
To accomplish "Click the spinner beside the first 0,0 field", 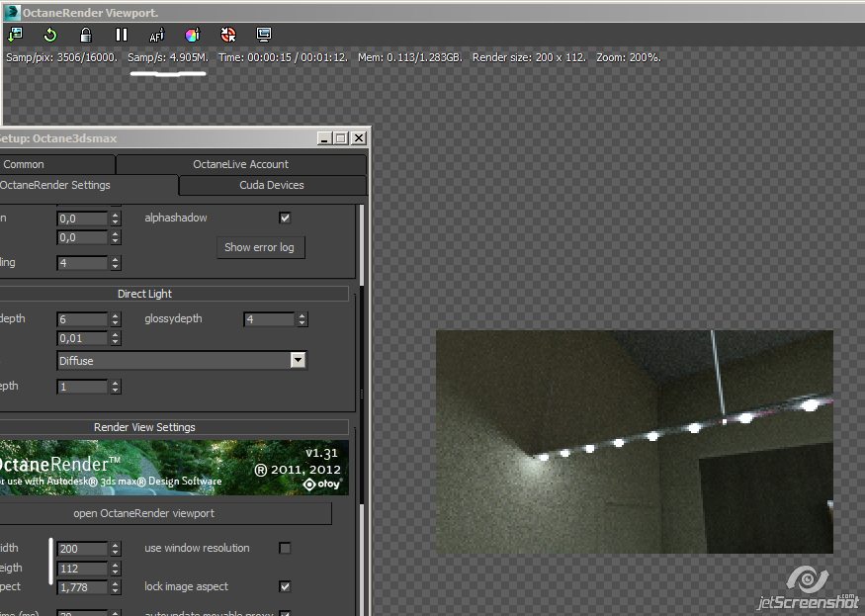I will click(x=115, y=219).
